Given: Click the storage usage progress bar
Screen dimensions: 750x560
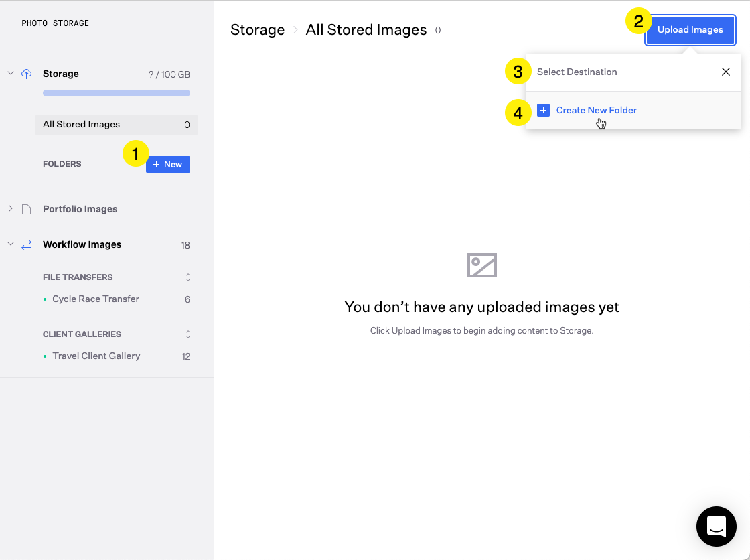Looking at the screenshot, I should coord(117,93).
